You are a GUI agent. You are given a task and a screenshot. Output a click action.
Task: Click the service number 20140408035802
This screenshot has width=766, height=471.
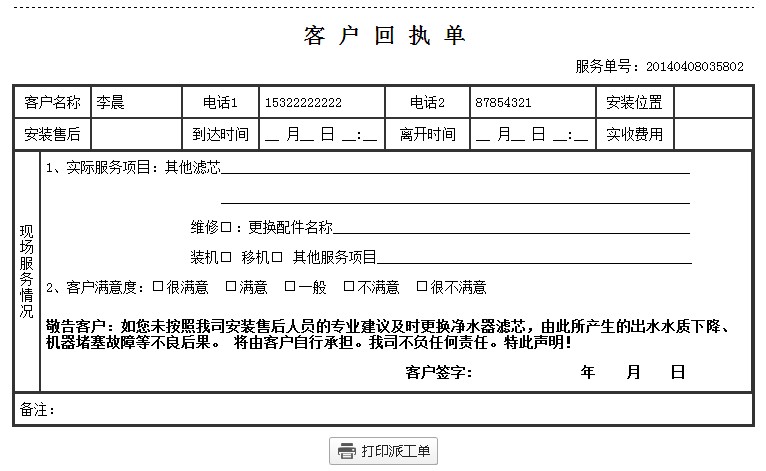[x=695, y=67]
